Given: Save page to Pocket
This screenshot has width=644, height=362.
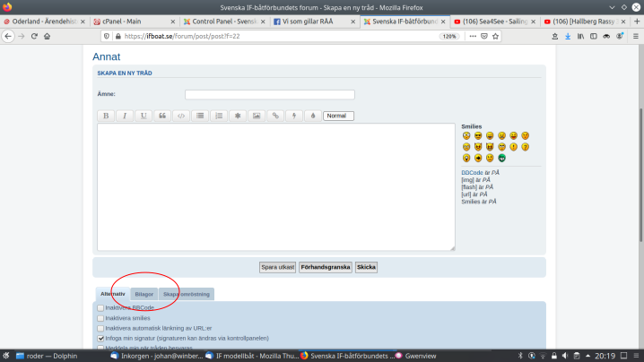Looking at the screenshot, I should tap(484, 36).
